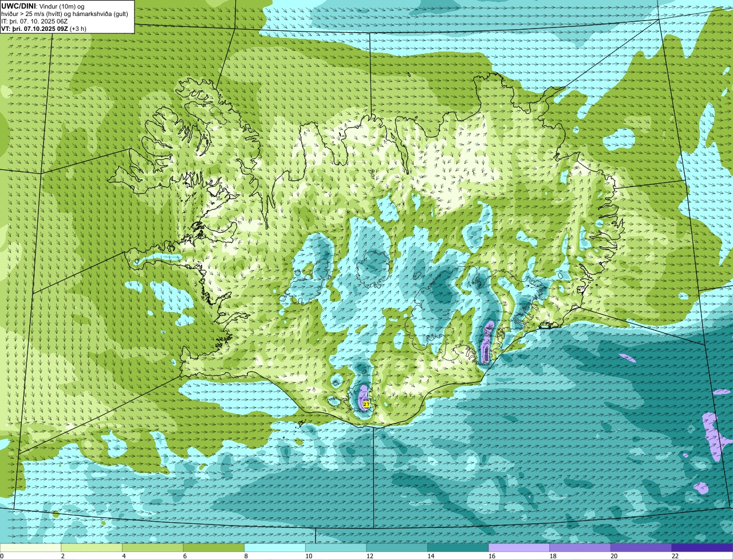Click the 16–18 m/s legend color segment
This screenshot has width=733, height=560.
[x=519, y=547]
